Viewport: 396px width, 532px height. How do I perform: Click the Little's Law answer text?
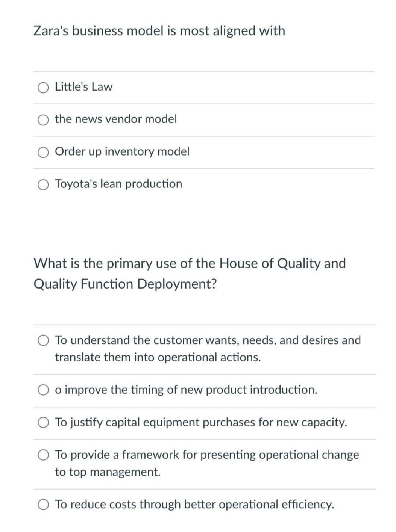(x=83, y=87)
